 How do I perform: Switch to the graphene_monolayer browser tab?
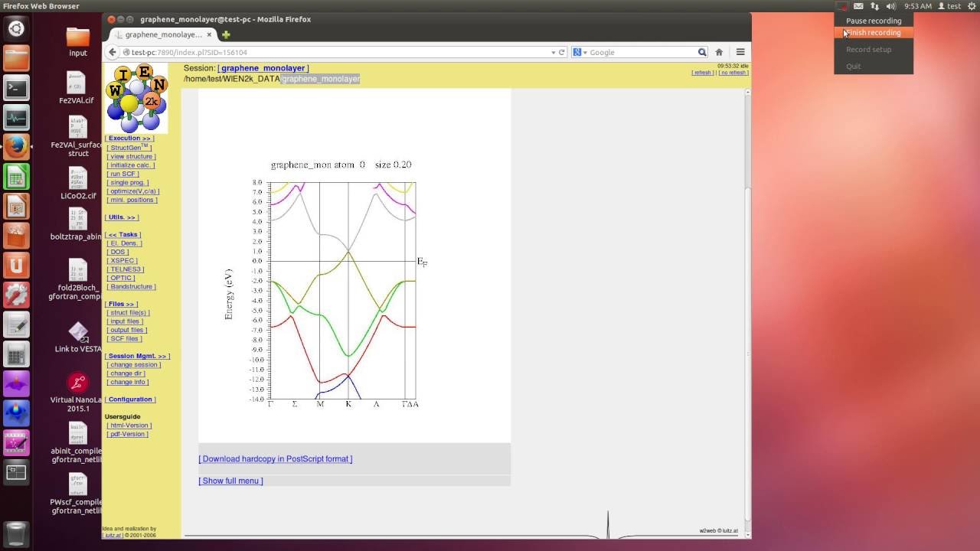point(163,34)
